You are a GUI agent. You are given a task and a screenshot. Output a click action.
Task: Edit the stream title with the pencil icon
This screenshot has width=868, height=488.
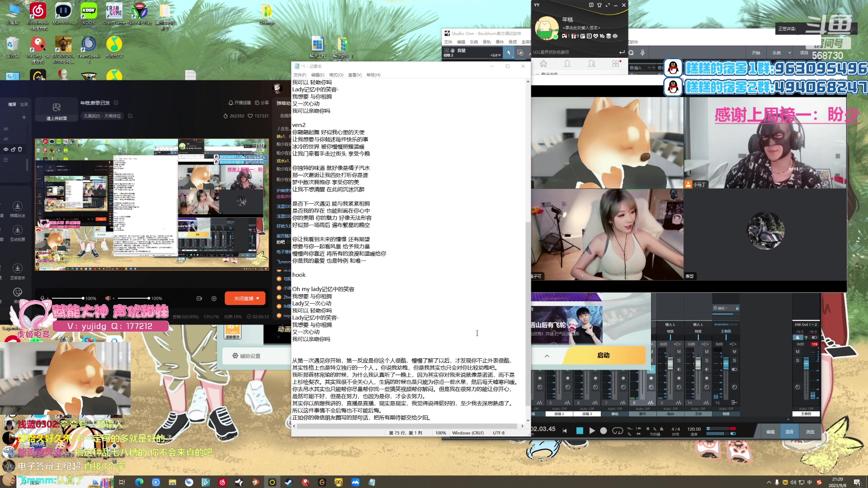(x=116, y=103)
